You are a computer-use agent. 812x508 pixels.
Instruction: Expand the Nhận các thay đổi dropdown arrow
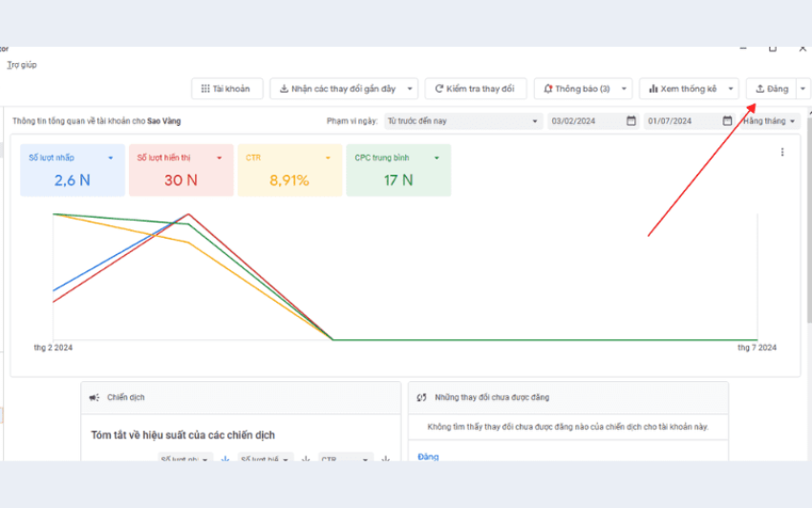tap(410, 89)
